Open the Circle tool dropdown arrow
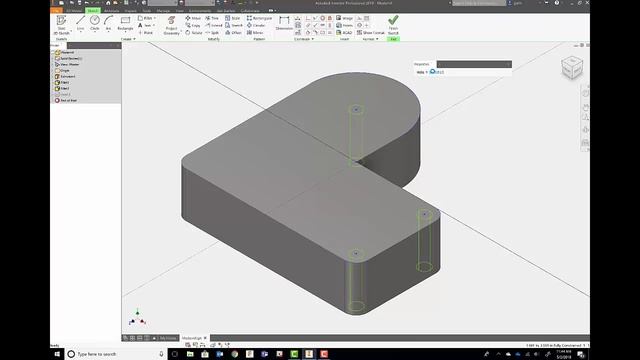Image resolution: width=640 pixels, height=360 pixels. tap(95, 32)
